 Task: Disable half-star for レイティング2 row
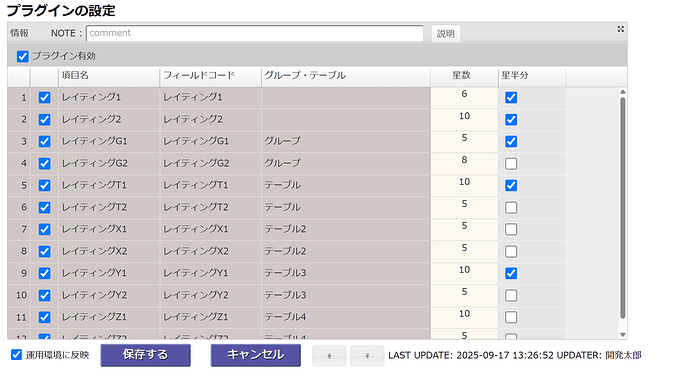tap(511, 119)
